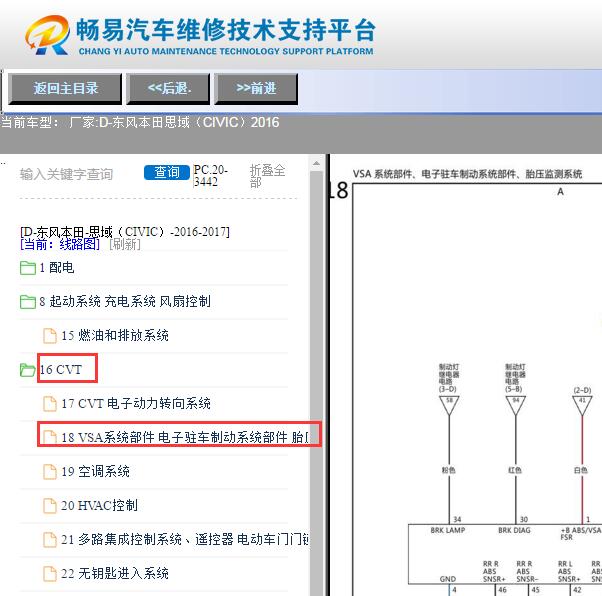Viewport: 602px width, 596px height.
Task: Click the 红色 wire color label
Action: tap(515, 470)
